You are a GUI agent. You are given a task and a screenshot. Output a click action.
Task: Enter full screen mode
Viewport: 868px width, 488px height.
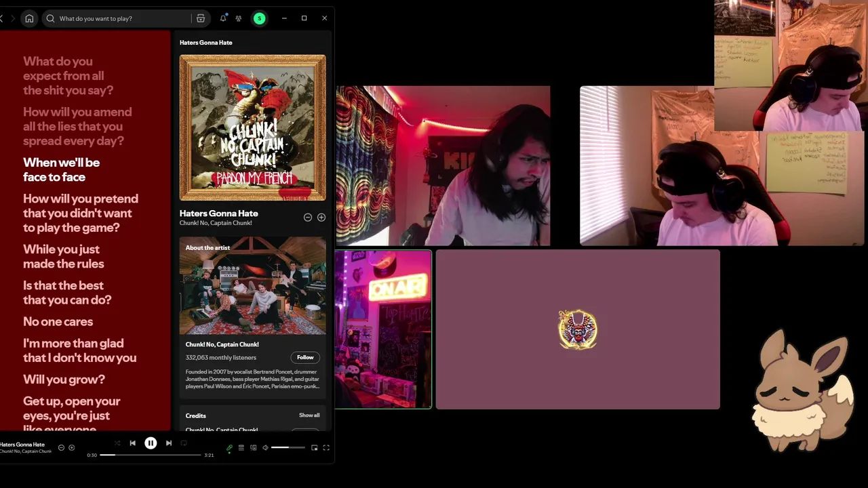click(326, 447)
